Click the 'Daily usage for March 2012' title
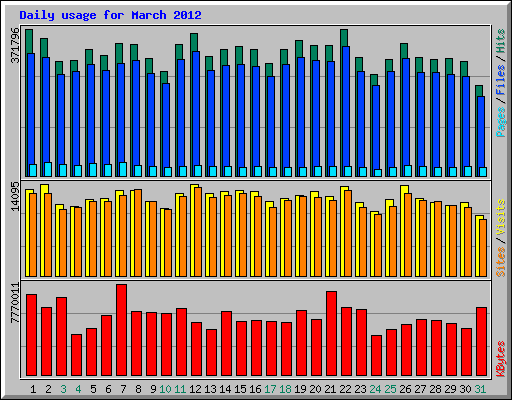Image resolution: width=512 pixels, height=400 pixels. click(110, 15)
